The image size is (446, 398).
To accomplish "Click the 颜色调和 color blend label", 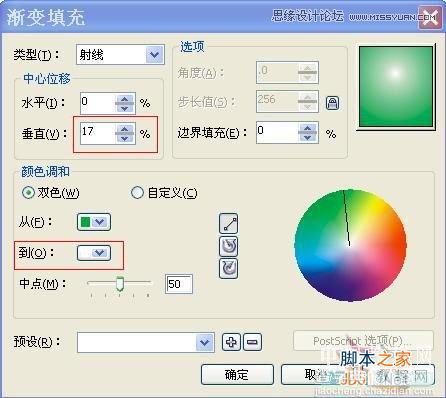I will (x=45, y=171).
